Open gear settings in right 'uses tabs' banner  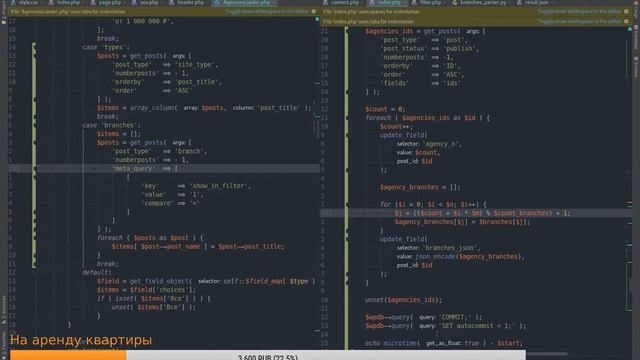click(x=626, y=21)
